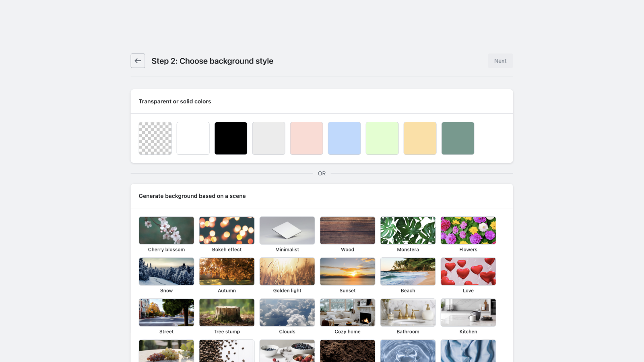Choose the white solid color swatch
The width and height of the screenshot is (644, 362).
[x=193, y=138]
